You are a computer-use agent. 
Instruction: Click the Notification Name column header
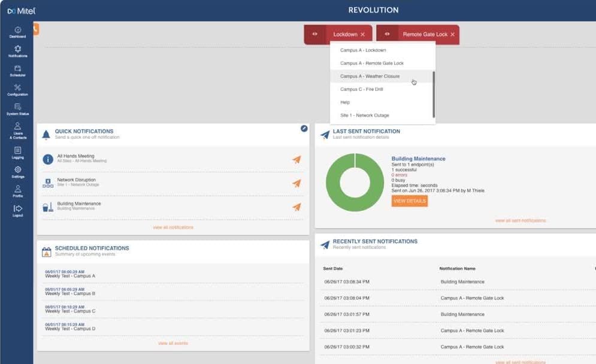point(457,269)
